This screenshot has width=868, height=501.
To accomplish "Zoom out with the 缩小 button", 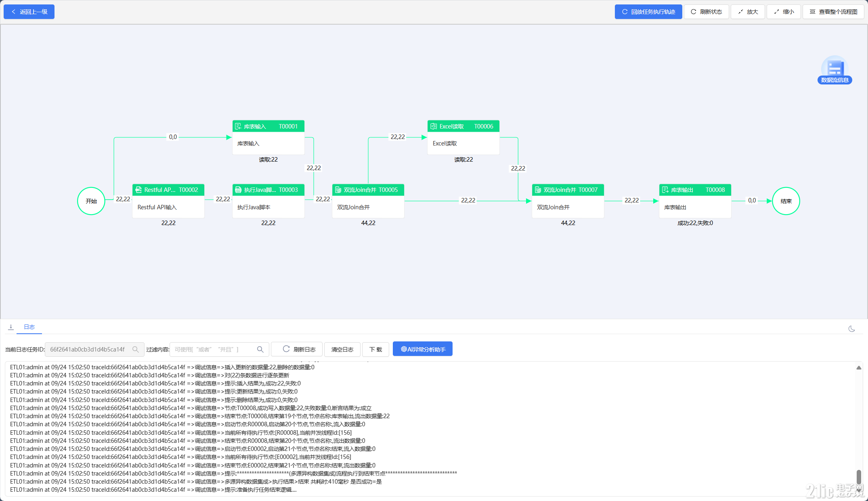I will click(x=784, y=12).
